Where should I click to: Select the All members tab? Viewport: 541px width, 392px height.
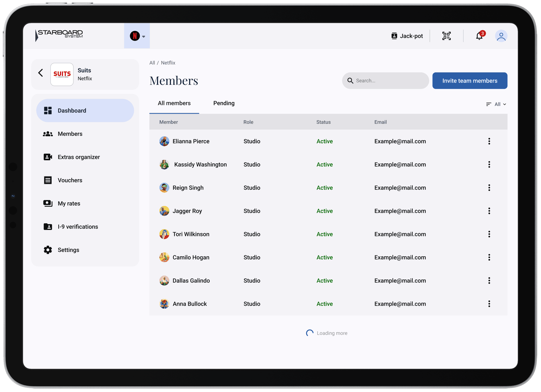[x=174, y=103]
